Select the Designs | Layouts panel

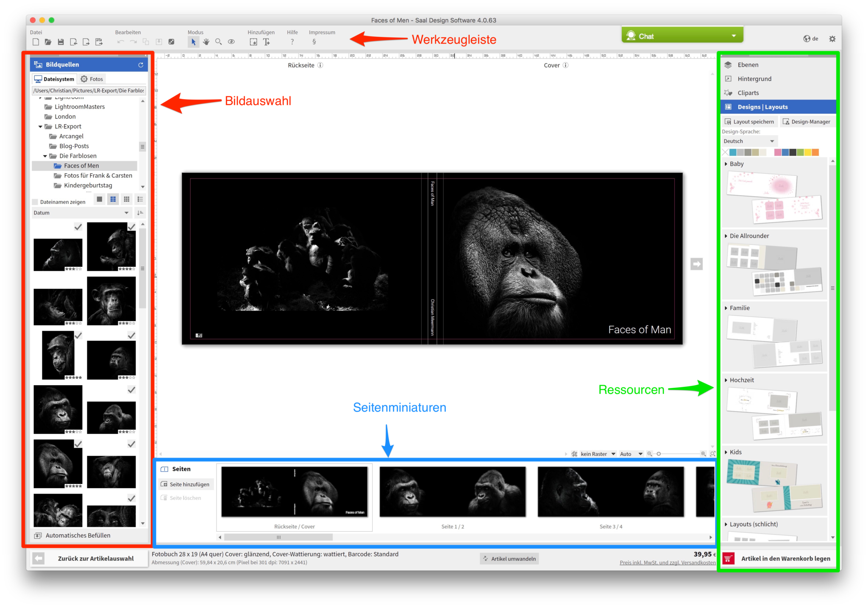click(x=779, y=107)
